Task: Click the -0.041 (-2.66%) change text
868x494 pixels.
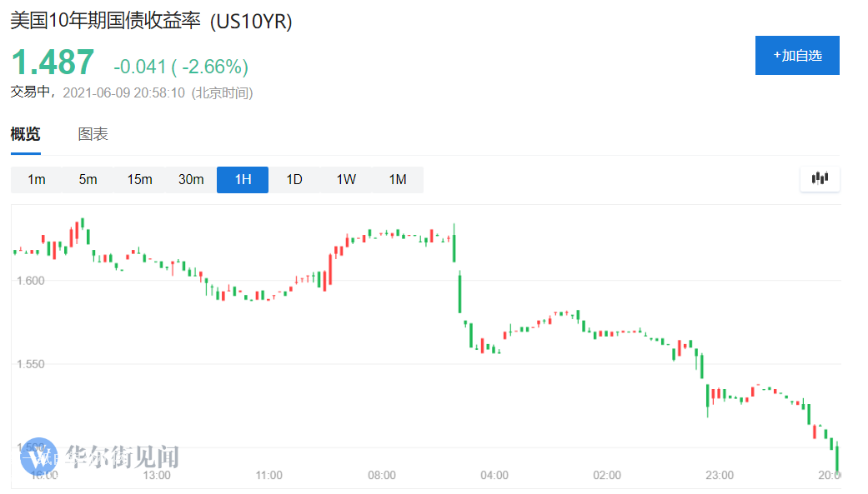Action: tap(181, 67)
